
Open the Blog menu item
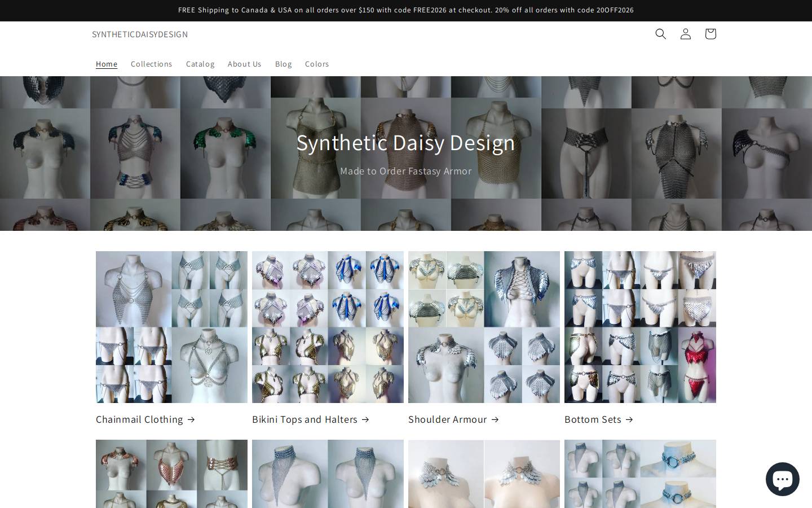tap(283, 64)
